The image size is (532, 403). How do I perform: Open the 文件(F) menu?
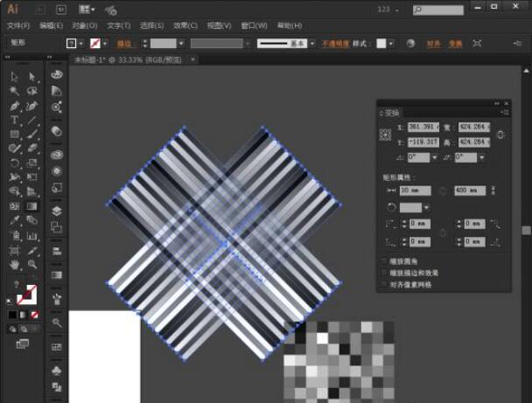18,25
